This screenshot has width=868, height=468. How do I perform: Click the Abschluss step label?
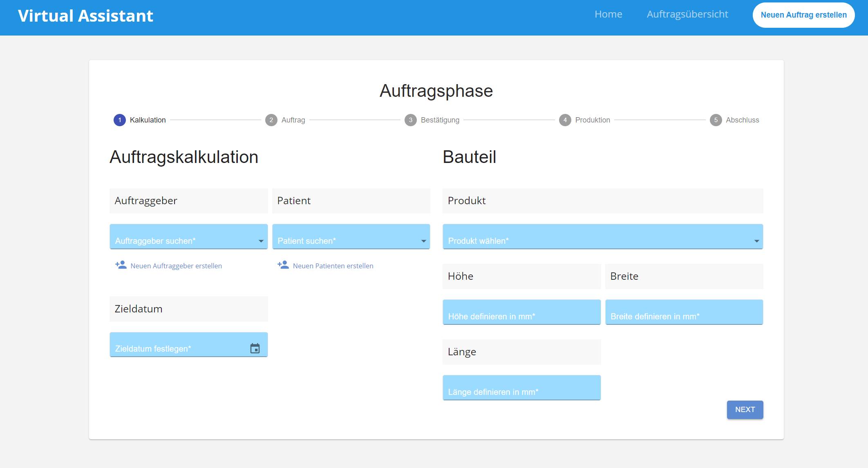(x=743, y=120)
